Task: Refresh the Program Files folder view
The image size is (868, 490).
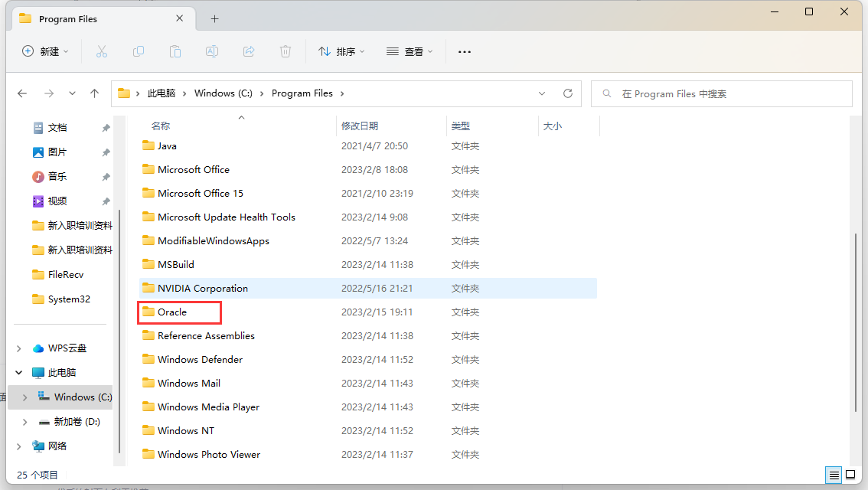Action: 567,93
